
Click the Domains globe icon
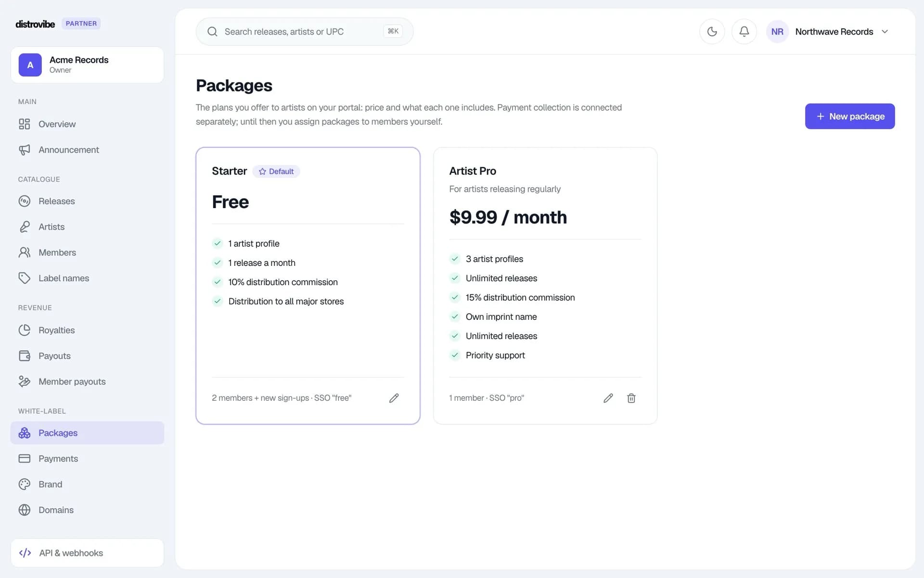click(25, 510)
